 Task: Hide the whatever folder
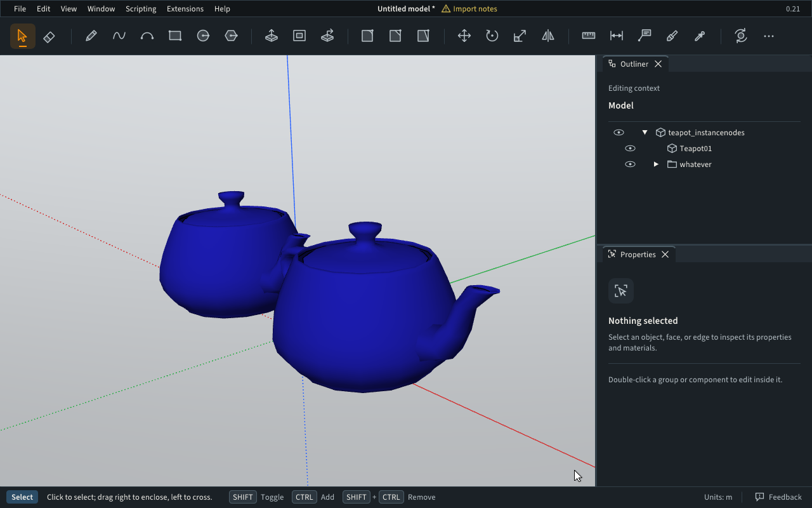631,164
